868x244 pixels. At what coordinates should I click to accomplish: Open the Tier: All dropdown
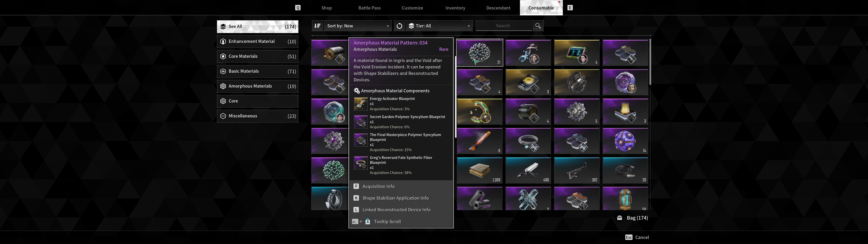[x=439, y=26]
